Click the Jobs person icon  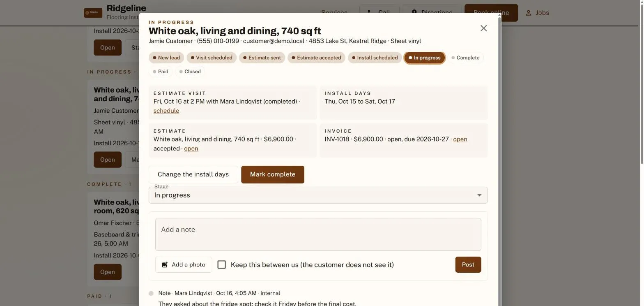[529, 13]
